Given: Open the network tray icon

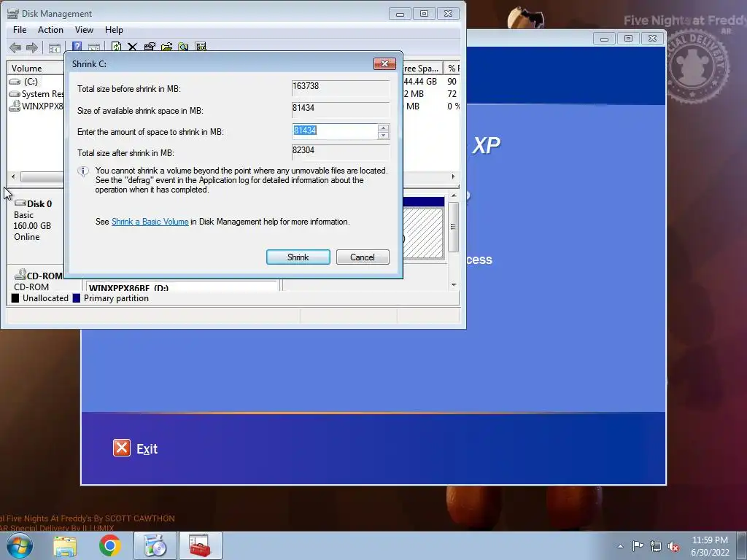Looking at the screenshot, I should pos(656,547).
